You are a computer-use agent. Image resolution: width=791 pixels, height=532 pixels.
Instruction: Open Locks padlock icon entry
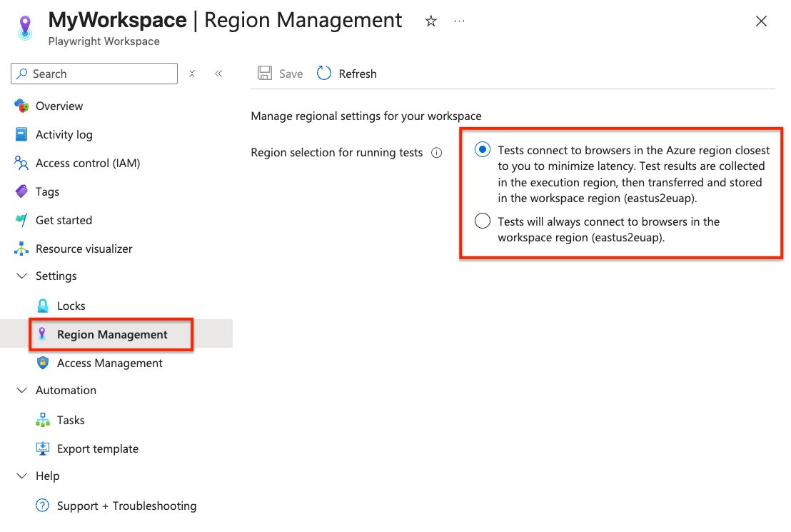click(x=43, y=306)
